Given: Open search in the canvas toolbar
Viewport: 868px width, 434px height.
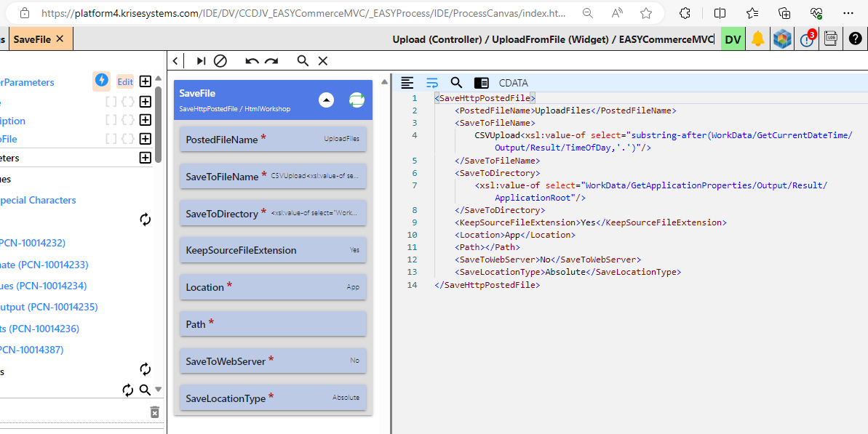Looking at the screenshot, I should 303,61.
